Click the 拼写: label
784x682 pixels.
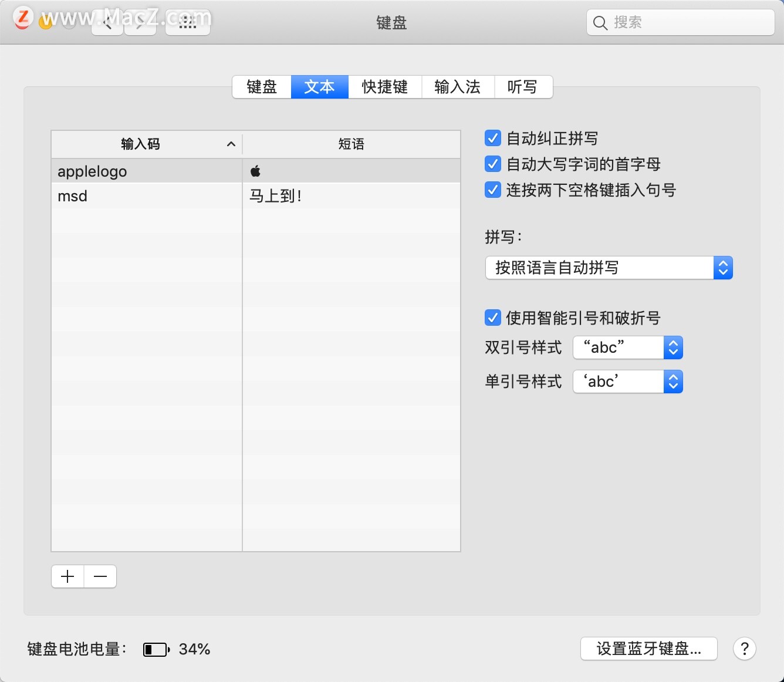click(503, 237)
